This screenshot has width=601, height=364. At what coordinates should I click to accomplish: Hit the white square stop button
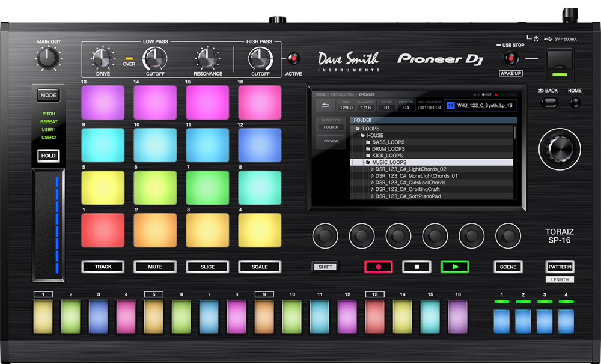click(416, 267)
